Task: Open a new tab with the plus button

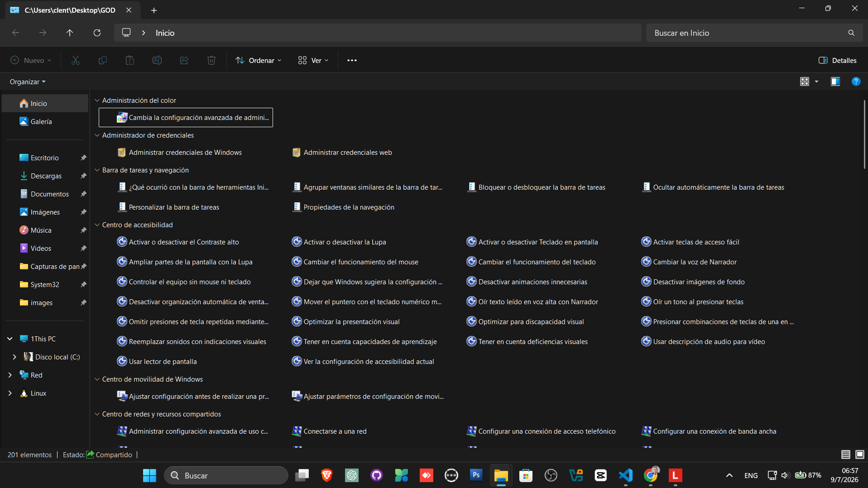Action: coord(154,10)
